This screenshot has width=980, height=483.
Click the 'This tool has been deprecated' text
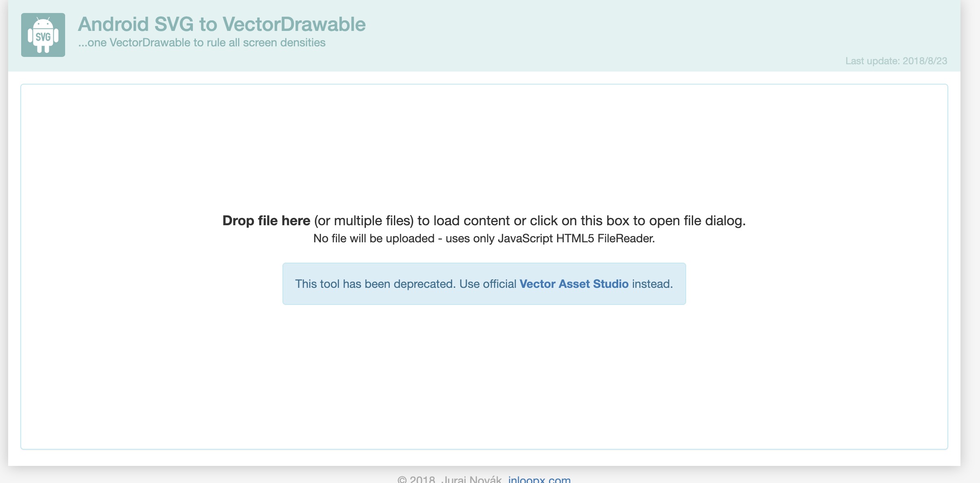pyautogui.click(x=374, y=284)
